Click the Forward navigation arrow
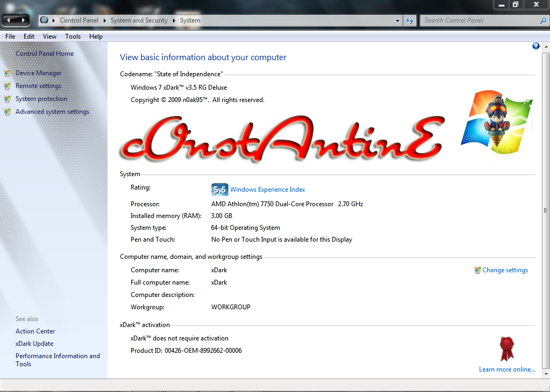 23,20
